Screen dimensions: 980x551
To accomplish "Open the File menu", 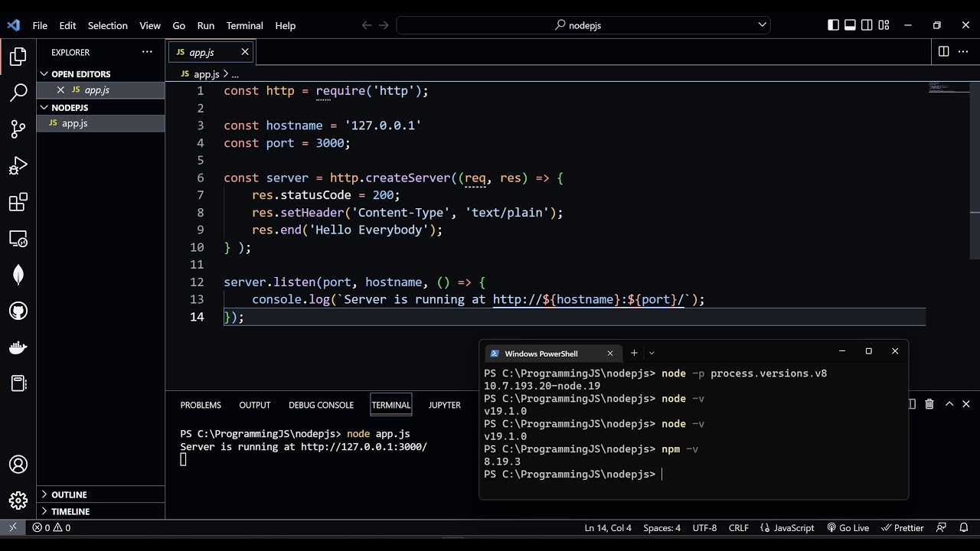I will pyautogui.click(x=40, y=25).
